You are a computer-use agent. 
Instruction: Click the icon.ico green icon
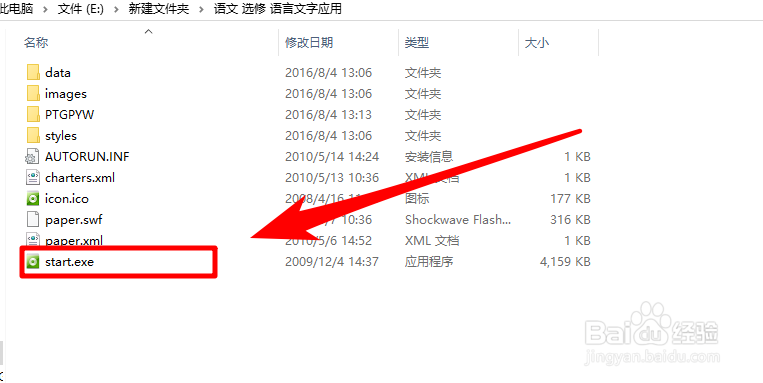coord(32,199)
